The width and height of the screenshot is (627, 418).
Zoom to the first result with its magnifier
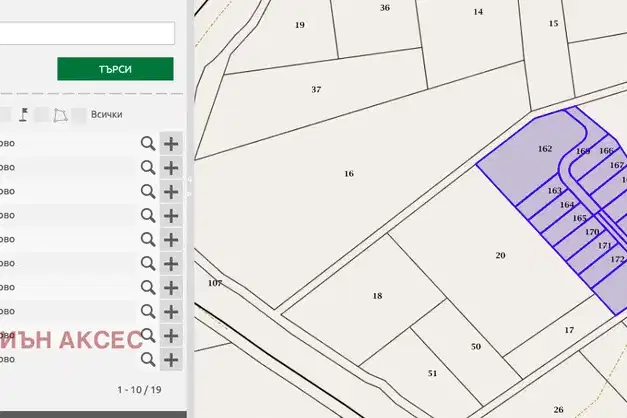point(148,144)
